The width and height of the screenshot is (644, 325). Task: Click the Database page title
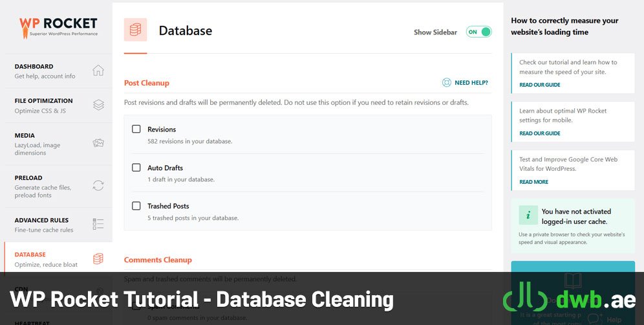[186, 30]
